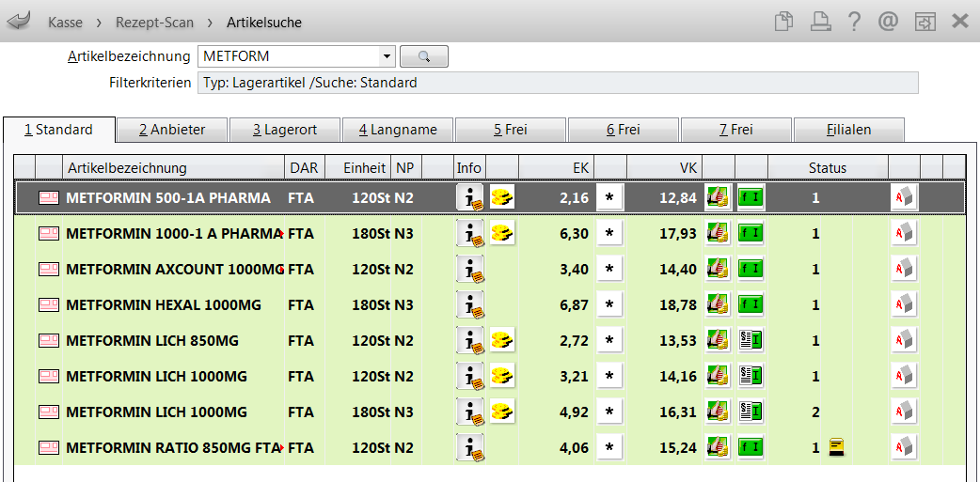Open the Filialen tab

[848, 130]
